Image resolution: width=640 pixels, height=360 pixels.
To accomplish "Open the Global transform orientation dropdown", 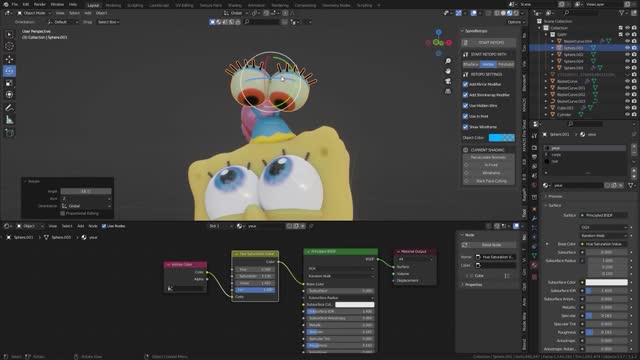I will point(236,13).
